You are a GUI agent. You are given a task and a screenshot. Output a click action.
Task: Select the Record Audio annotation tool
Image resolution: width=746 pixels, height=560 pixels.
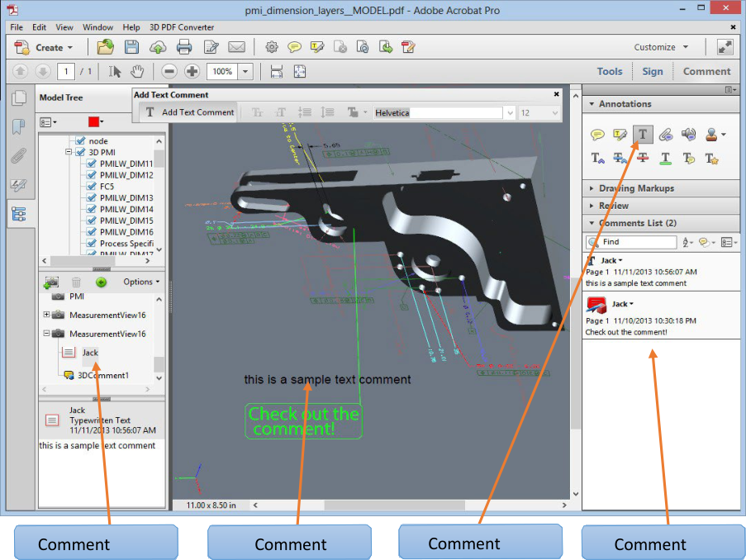coord(688,135)
